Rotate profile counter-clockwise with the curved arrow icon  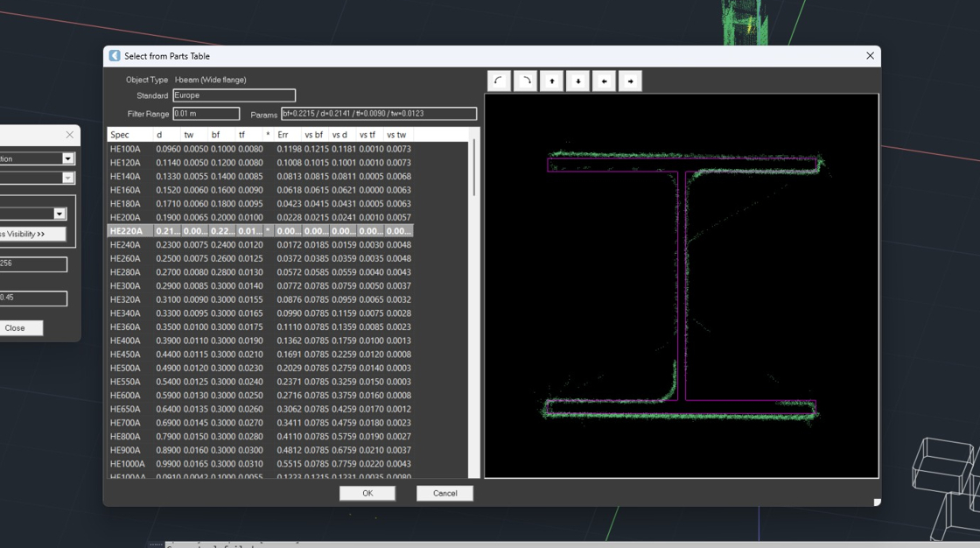pos(499,81)
